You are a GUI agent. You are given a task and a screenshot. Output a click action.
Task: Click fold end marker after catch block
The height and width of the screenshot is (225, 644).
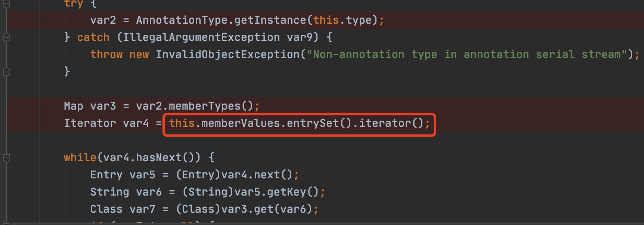(7, 72)
